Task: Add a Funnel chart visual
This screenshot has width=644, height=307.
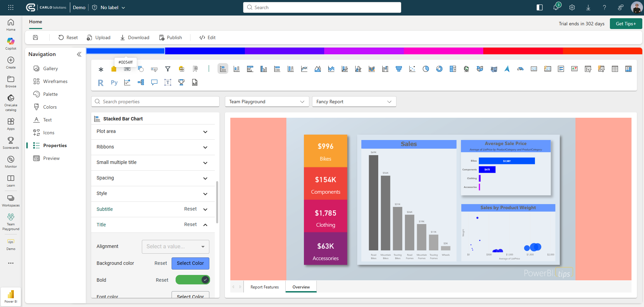Action: tap(398, 69)
